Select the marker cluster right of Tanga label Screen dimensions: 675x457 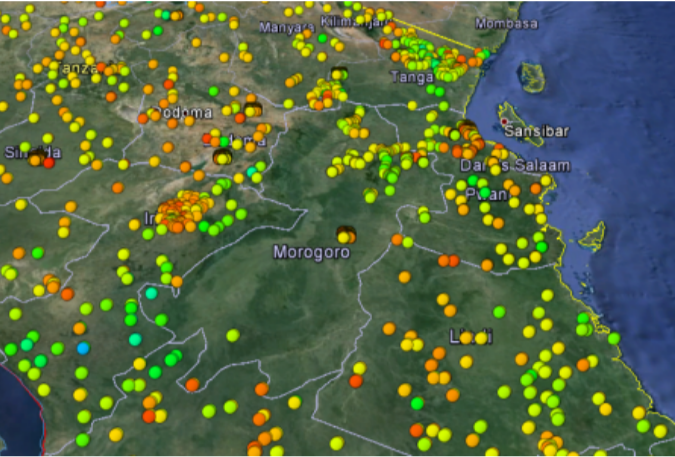(x=450, y=68)
